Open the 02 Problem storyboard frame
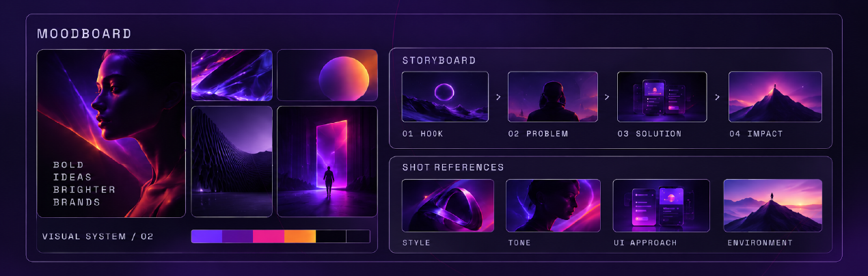The width and height of the screenshot is (868, 276). coord(553,97)
